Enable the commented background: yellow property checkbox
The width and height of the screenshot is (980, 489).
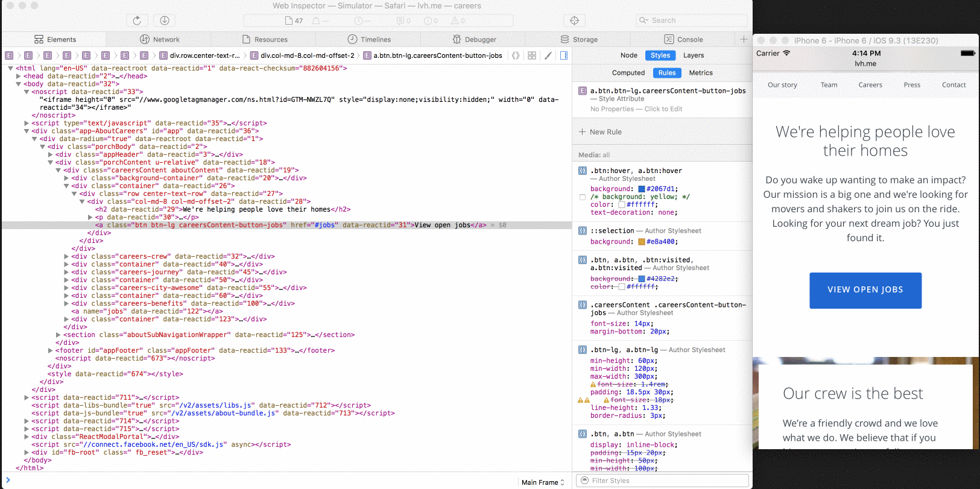pos(582,197)
